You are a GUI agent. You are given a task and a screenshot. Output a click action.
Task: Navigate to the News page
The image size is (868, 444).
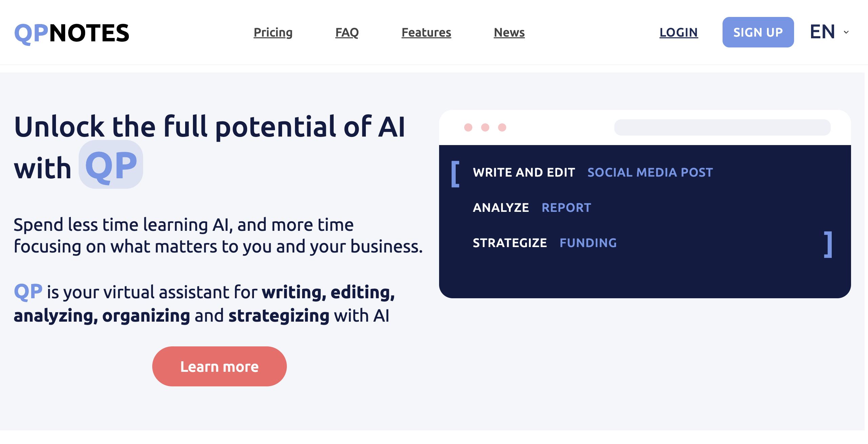point(509,33)
